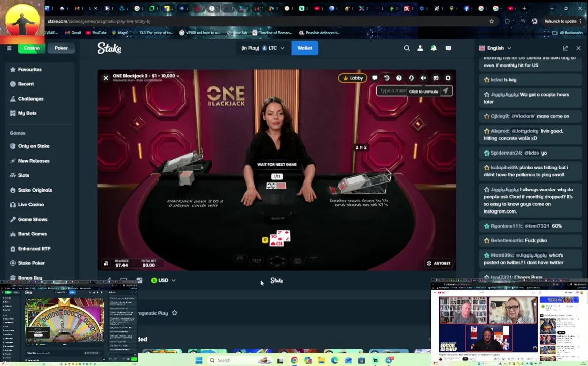The height and width of the screenshot is (366, 588).
Task: Open live support headset icon
Action: tap(411, 78)
